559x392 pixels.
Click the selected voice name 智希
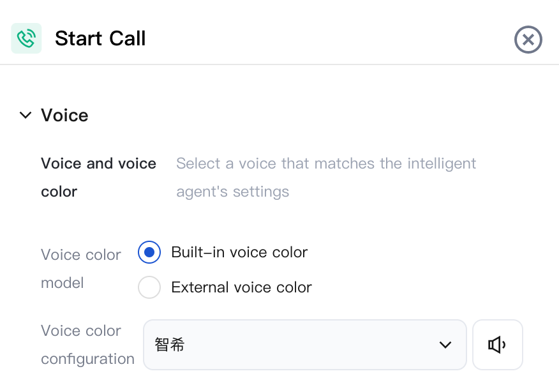tap(170, 345)
